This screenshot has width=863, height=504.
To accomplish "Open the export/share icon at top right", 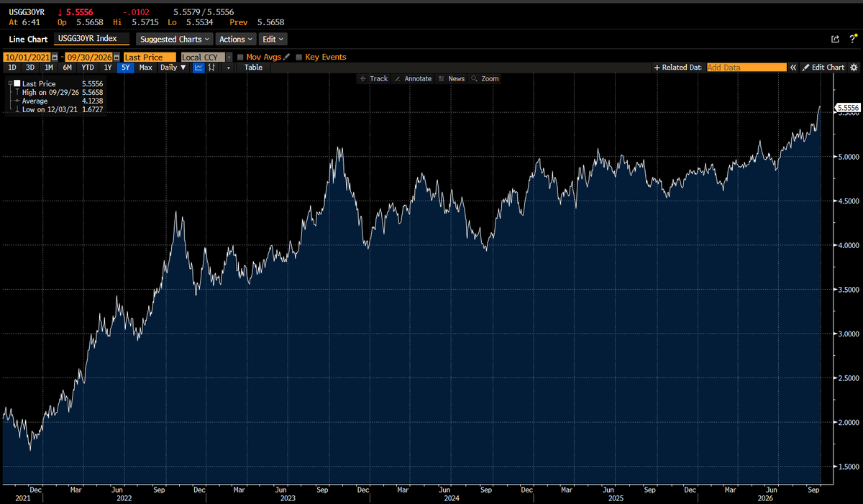I will (835, 39).
